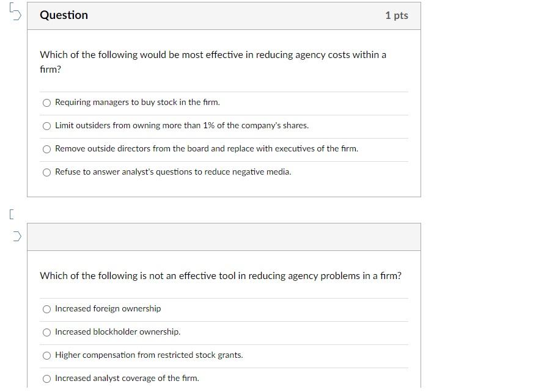
Task: Select 'Increased analyst coverage of the firm'
Action: (127, 378)
